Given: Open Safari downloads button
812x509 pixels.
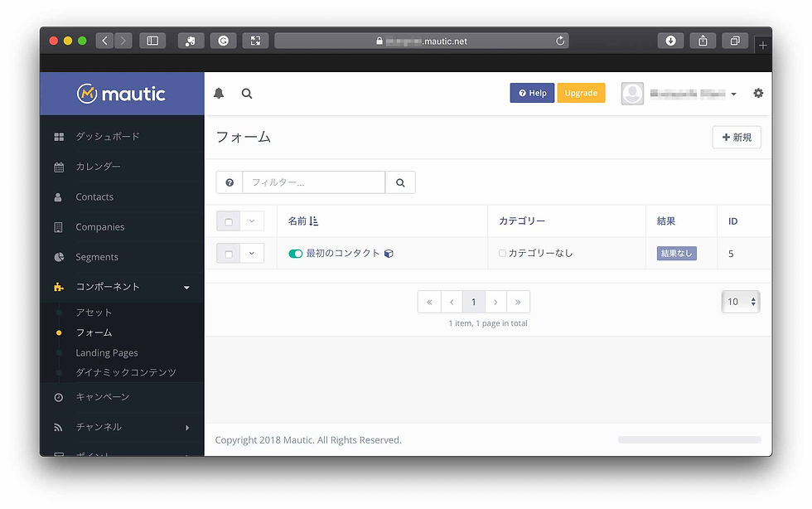Looking at the screenshot, I should (670, 41).
